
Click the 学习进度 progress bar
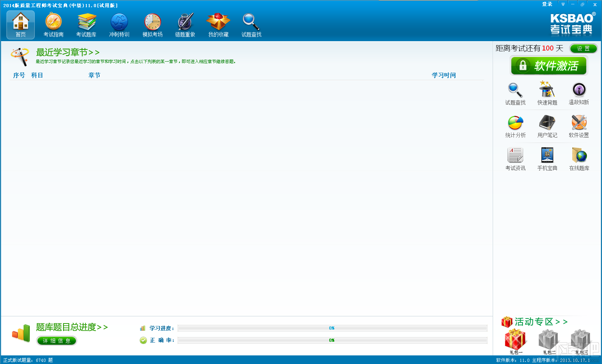point(333,328)
